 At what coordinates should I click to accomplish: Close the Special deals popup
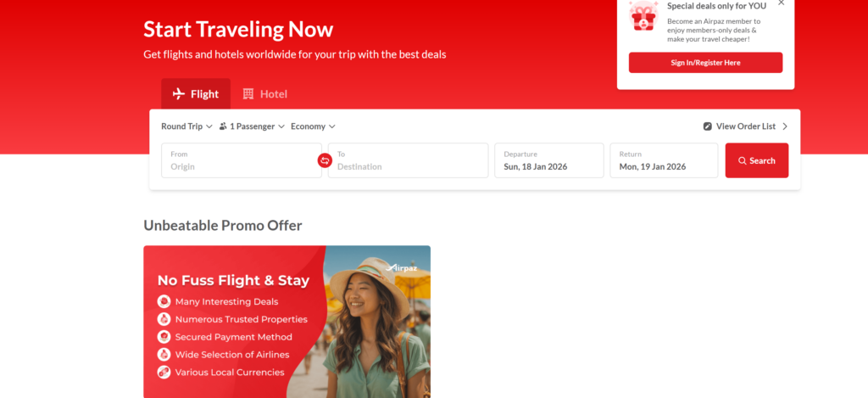781,3
